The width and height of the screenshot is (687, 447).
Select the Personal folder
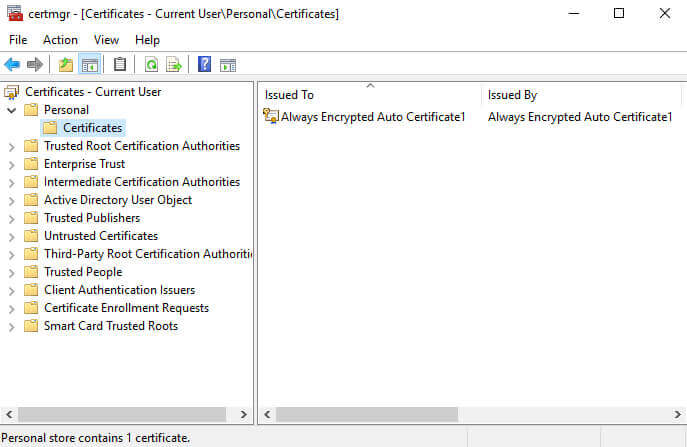66,110
